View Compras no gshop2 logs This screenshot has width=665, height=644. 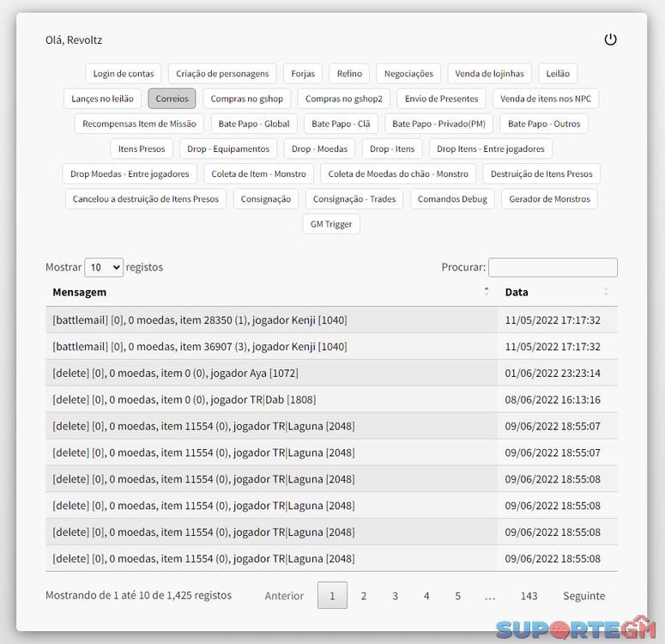click(x=343, y=99)
